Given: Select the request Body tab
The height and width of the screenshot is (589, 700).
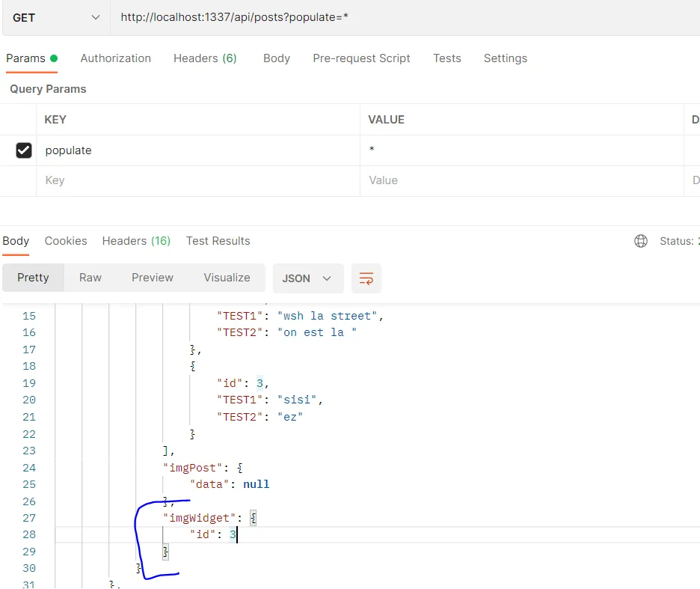Looking at the screenshot, I should [277, 58].
